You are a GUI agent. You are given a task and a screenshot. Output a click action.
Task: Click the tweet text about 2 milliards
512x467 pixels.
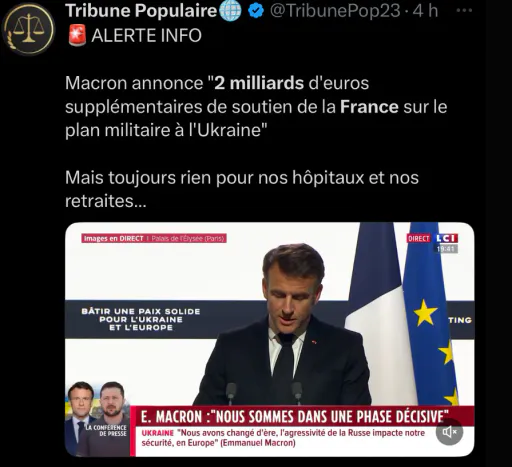click(x=256, y=107)
